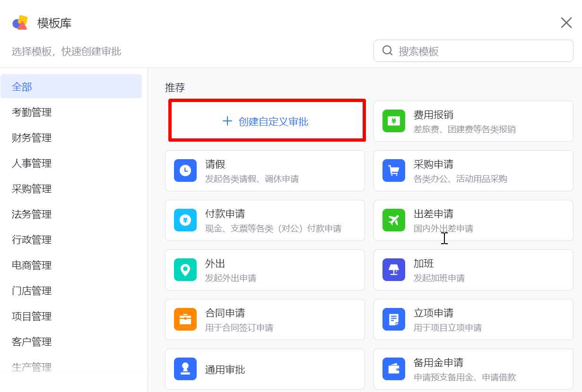Click the location pin icon for 外出
The width and height of the screenshot is (582, 392).
pyautogui.click(x=185, y=270)
